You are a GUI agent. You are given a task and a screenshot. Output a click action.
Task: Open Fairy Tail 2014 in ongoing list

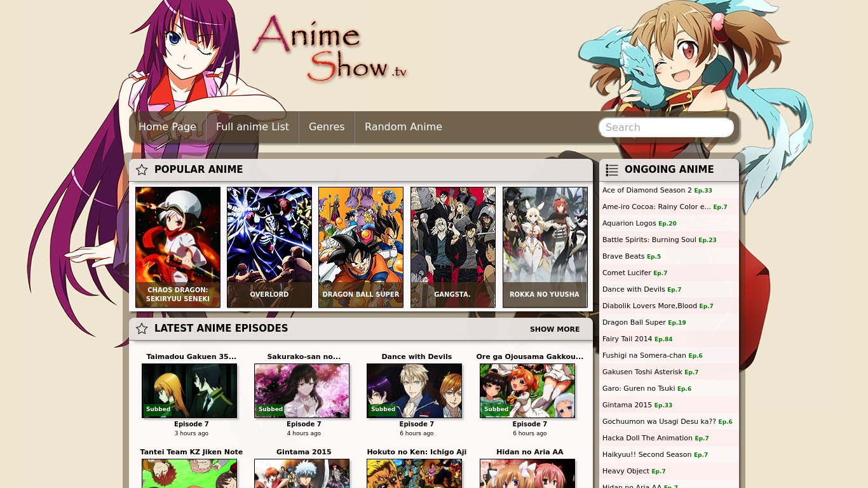(x=627, y=339)
